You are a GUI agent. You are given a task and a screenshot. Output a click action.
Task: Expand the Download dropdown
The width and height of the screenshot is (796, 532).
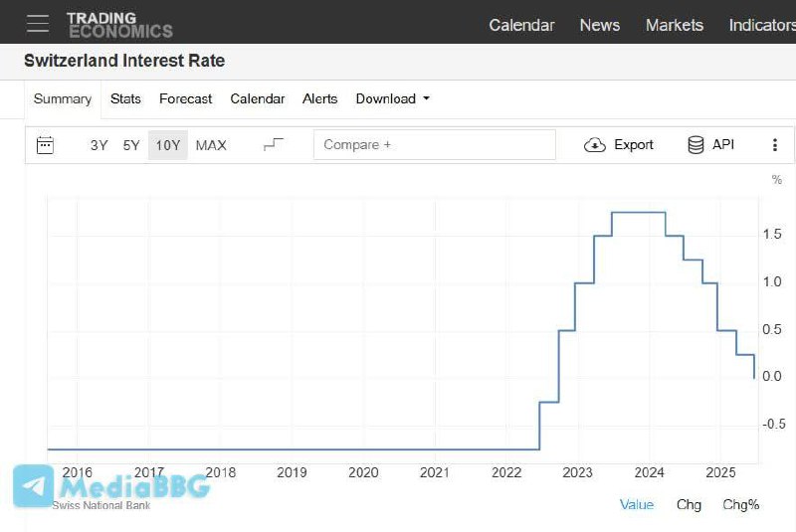pos(392,98)
